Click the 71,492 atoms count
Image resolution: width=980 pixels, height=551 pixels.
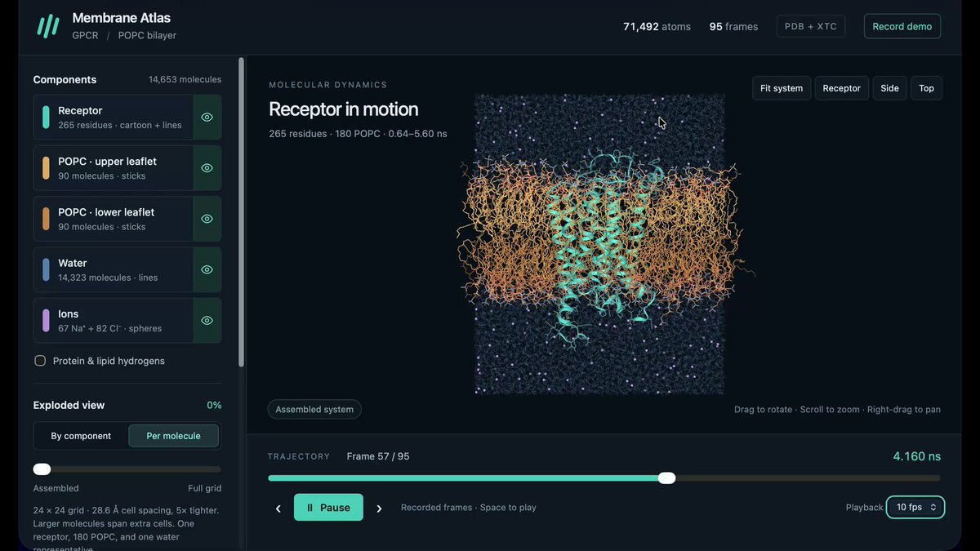(657, 27)
